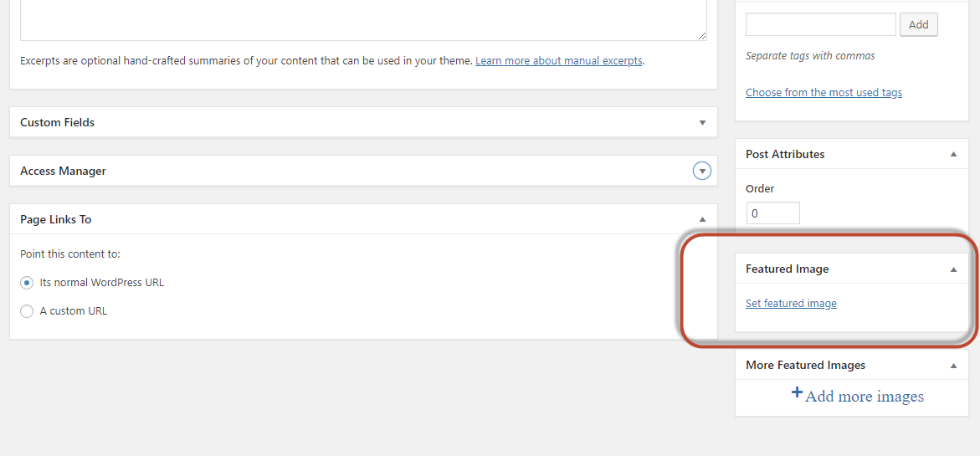
Task: Open Learn more about manual excerpts link
Action: pyautogui.click(x=559, y=61)
